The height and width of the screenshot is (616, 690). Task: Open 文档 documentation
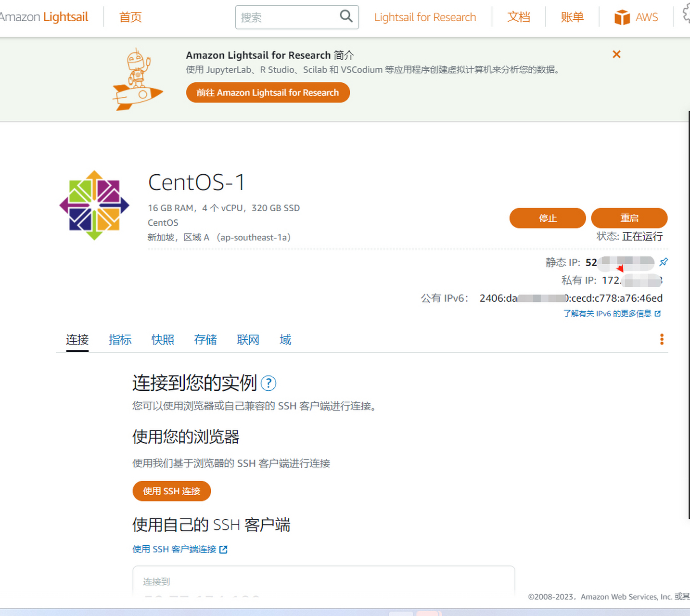(519, 17)
